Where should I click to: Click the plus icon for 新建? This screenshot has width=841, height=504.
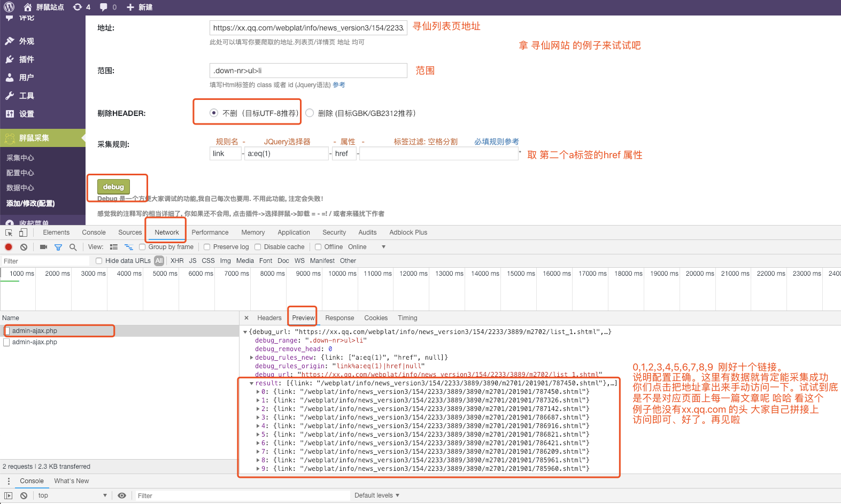coord(130,7)
